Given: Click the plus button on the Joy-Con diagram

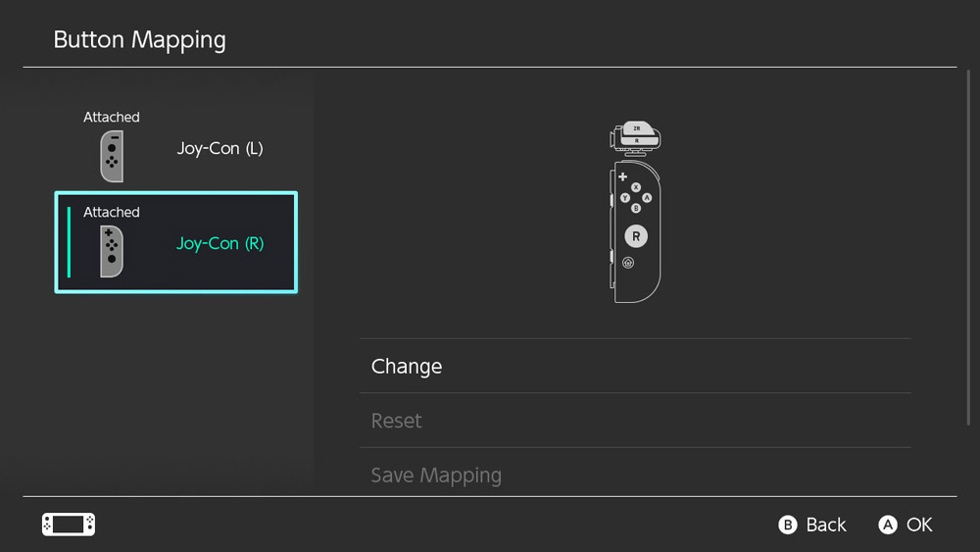Looking at the screenshot, I should 622,176.
